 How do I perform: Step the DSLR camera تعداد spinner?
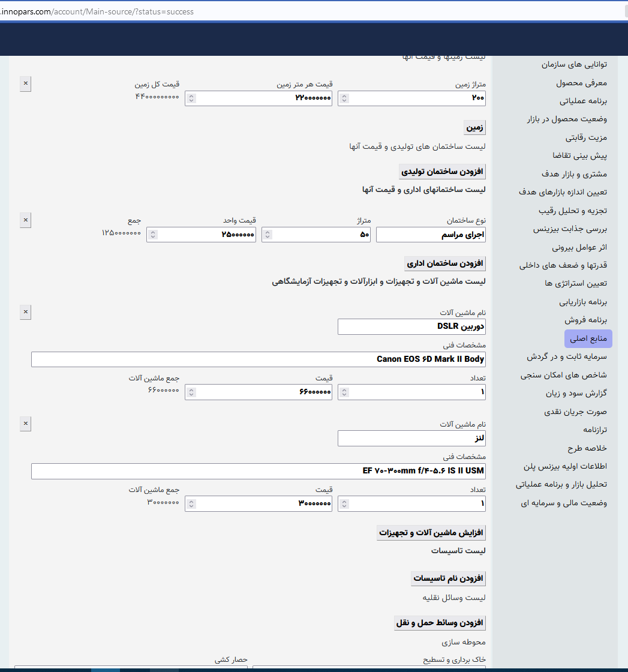[x=344, y=392]
